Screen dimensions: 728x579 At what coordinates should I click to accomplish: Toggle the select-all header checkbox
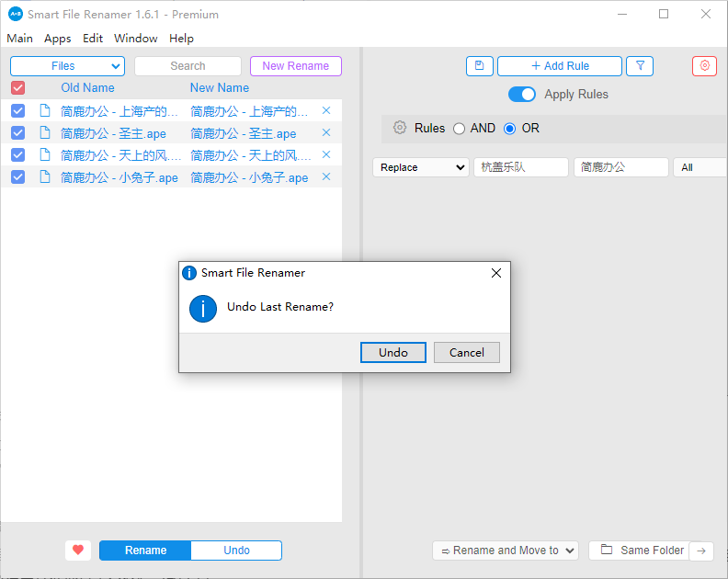click(x=18, y=88)
